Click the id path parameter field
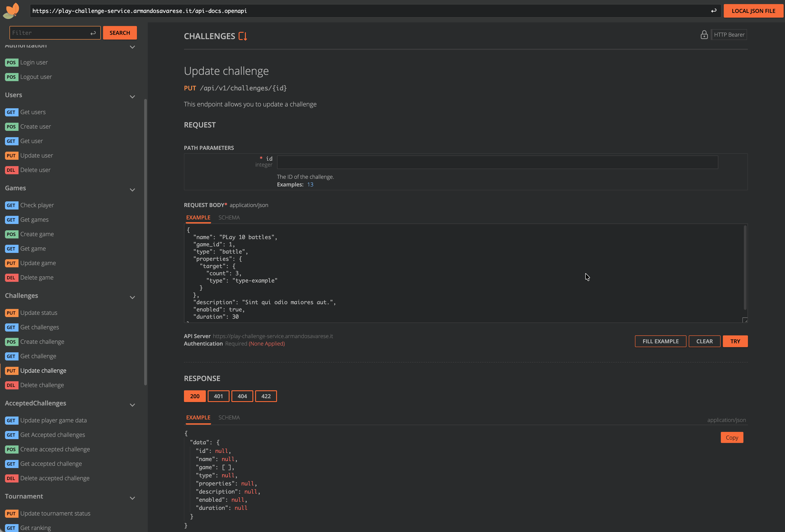This screenshot has width=785, height=532. tap(497, 162)
